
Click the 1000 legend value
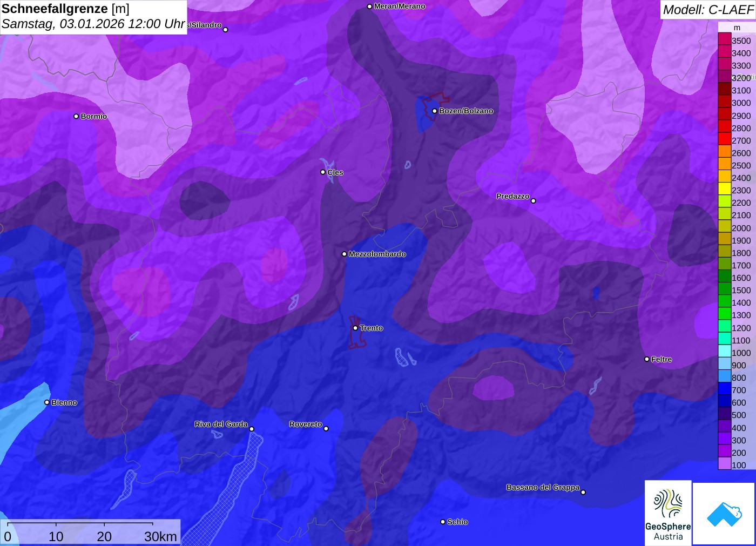pos(741,353)
